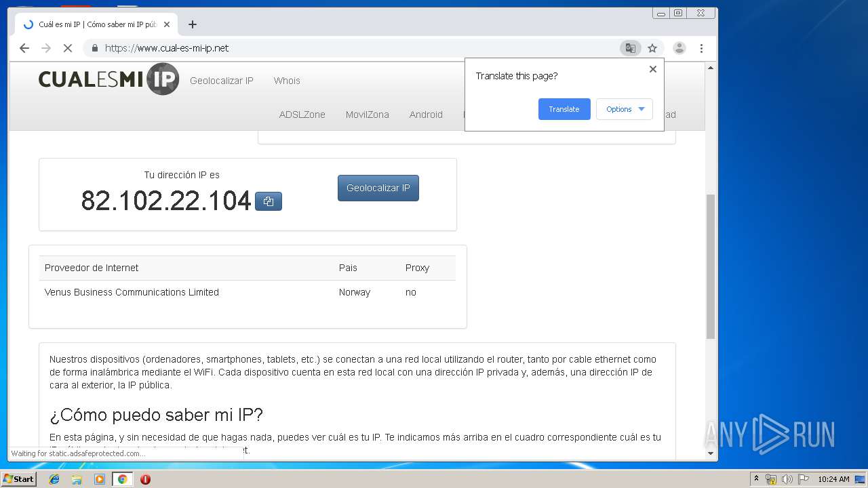The width and height of the screenshot is (868, 488).
Task: Click the Geolocalizar IP blue button
Action: pyautogui.click(x=378, y=188)
